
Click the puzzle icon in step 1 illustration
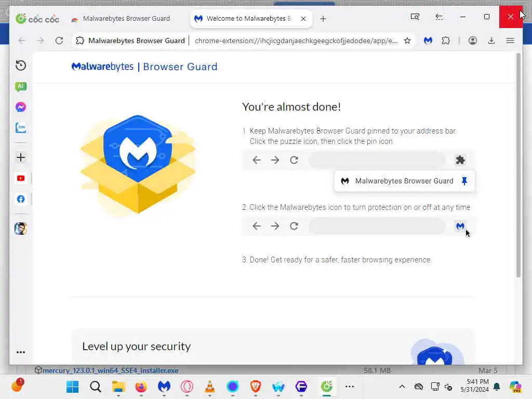click(460, 160)
